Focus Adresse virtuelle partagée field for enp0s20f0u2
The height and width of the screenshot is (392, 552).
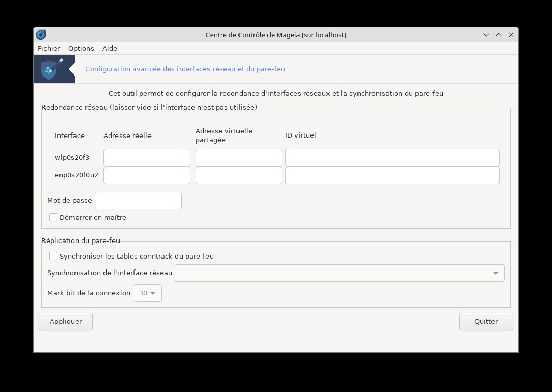pos(238,175)
